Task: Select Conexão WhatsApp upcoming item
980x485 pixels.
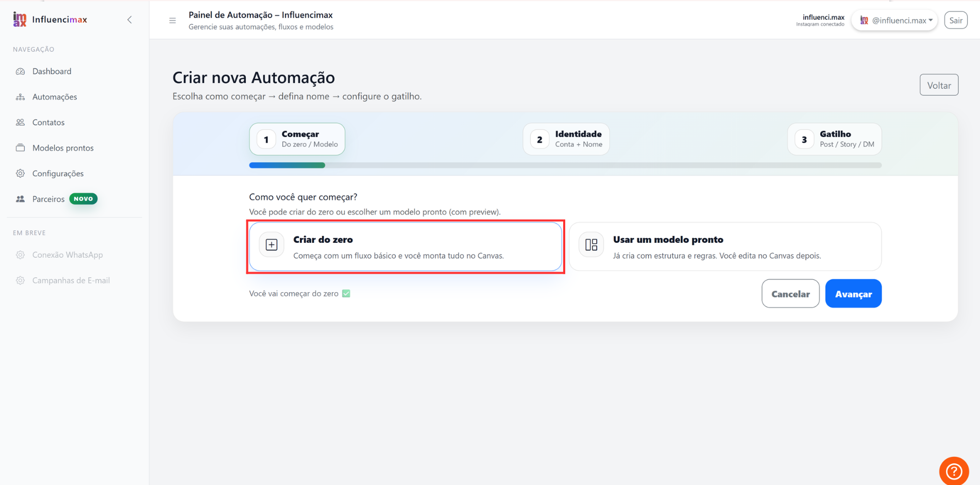Action: 67,255
